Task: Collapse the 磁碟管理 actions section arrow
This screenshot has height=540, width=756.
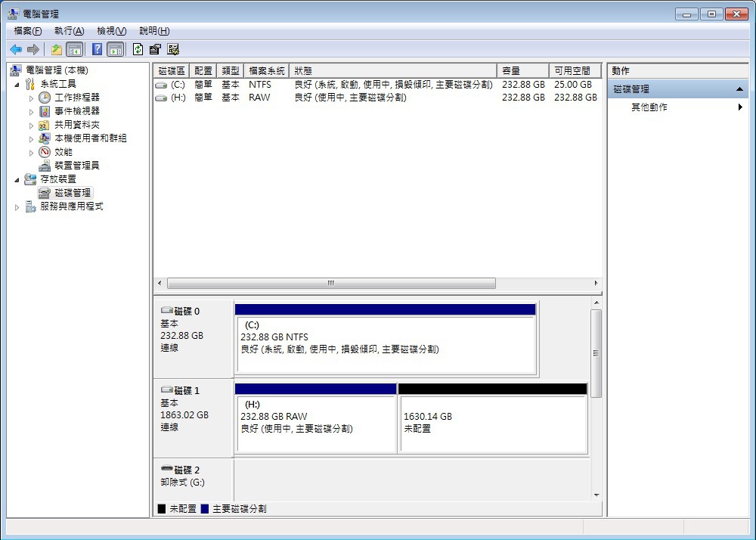Action: [x=739, y=89]
